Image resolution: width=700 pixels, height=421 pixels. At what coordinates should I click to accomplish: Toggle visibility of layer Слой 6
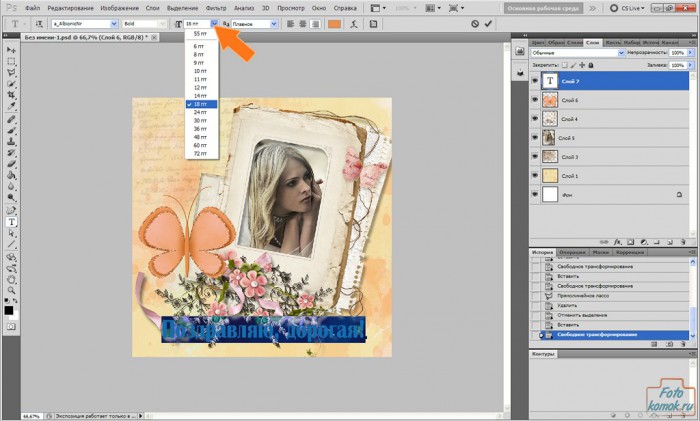point(534,101)
